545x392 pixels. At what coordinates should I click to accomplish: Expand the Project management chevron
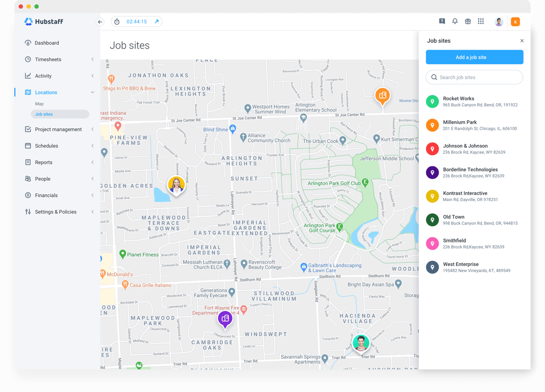tap(92, 129)
